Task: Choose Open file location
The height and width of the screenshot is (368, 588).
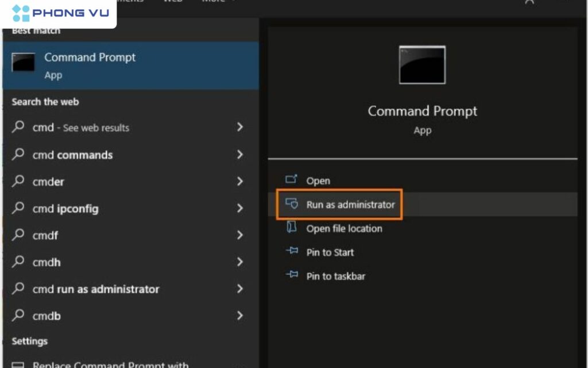Action: (344, 228)
